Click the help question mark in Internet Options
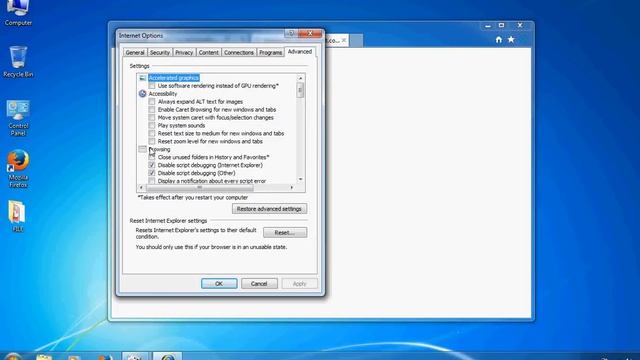The width and height of the screenshot is (640, 360). tap(291, 33)
